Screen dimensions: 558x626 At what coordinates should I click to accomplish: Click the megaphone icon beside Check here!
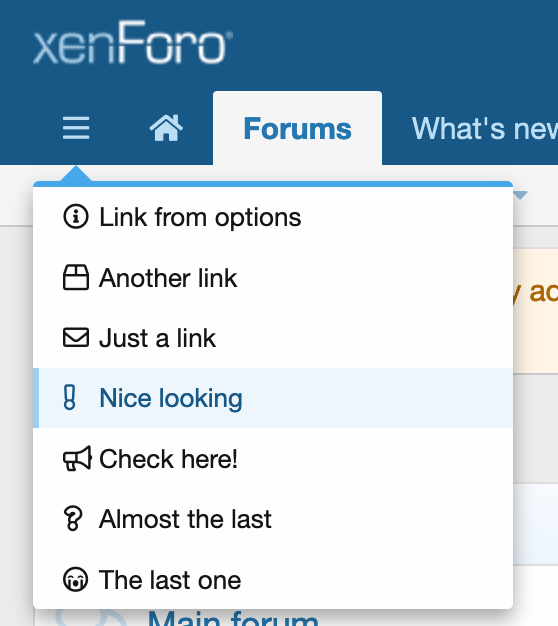click(x=77, y=458)
